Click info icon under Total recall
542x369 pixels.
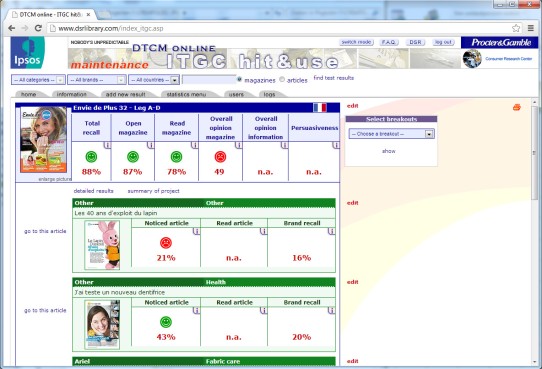(x=108, y=145)
